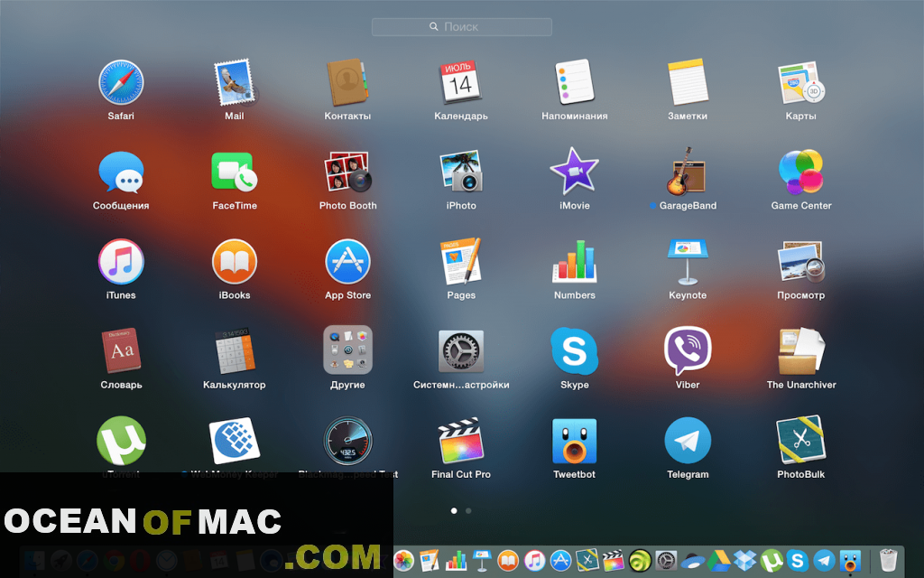Launch the Mail app
This screenshot has height=578, width=924.
(x=235, y=82)
